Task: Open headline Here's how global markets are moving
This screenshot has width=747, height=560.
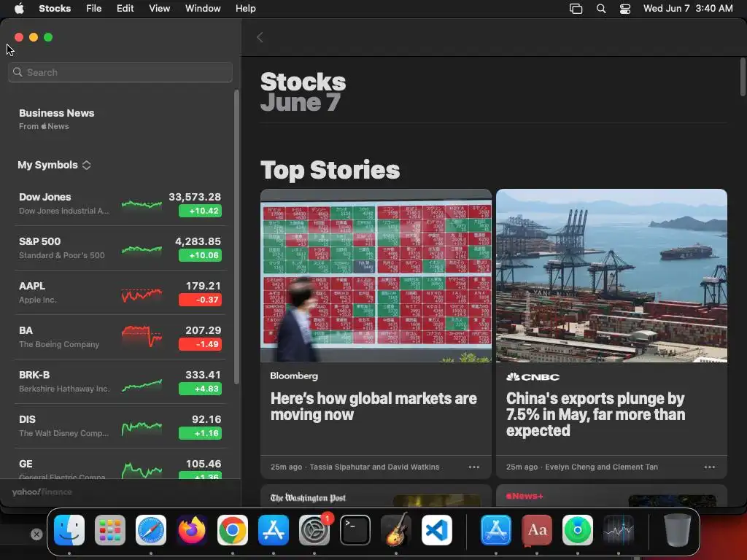Action: (373, 406)
